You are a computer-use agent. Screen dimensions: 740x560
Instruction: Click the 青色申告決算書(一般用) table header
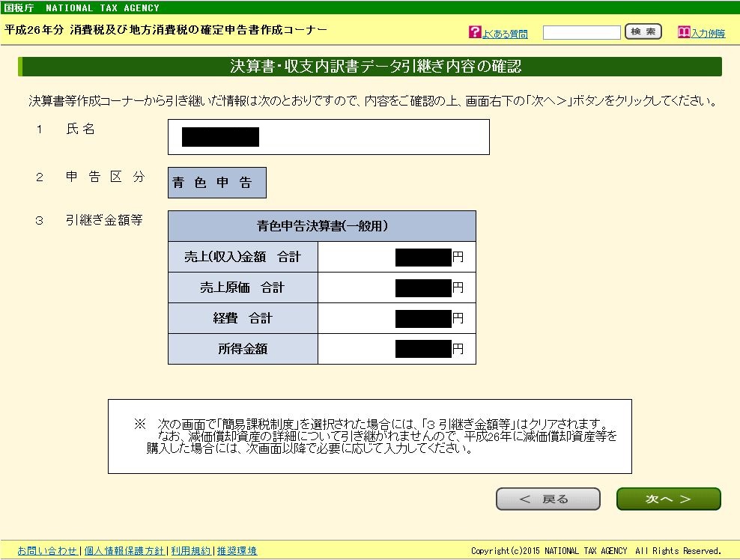click(322, 226)
